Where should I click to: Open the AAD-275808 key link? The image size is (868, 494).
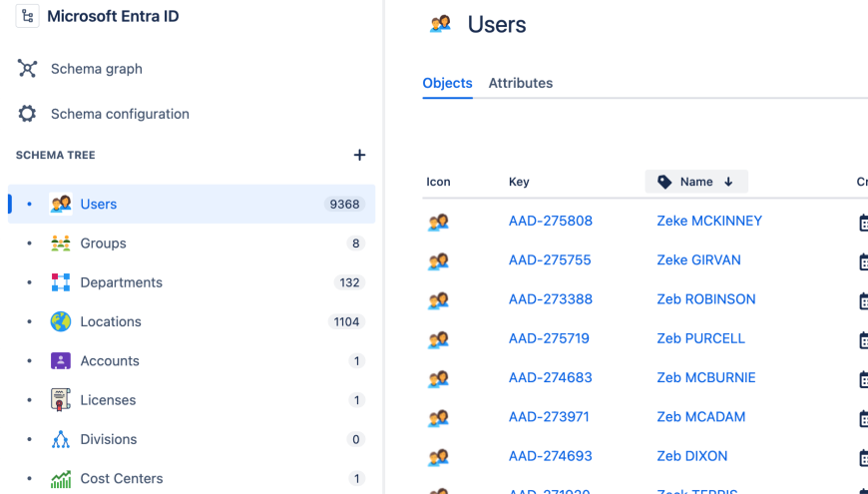point(550,221)
